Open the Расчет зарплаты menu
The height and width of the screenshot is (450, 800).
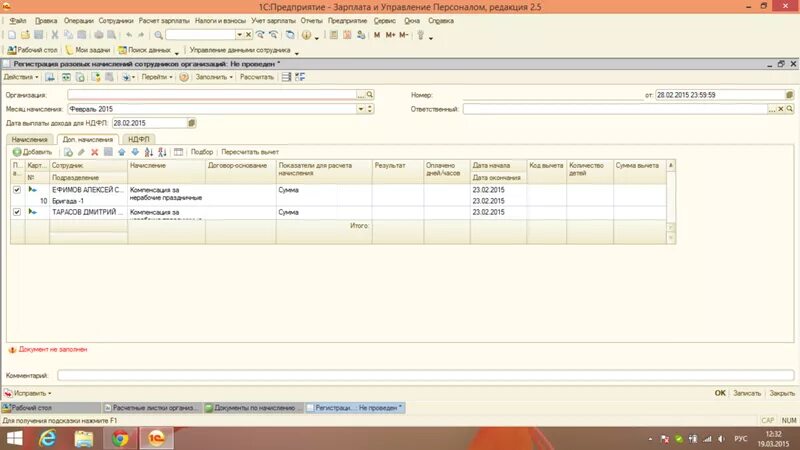tap(164, 21)
